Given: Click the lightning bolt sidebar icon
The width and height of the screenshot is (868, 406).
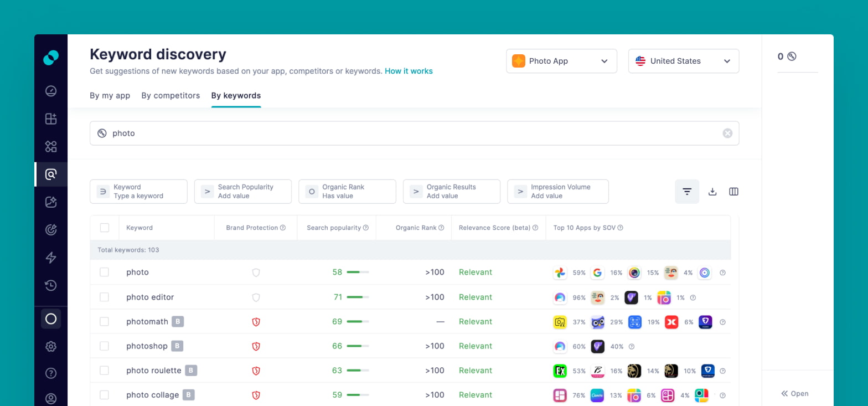Looking at the screenshot, I should tap(51, 258).
